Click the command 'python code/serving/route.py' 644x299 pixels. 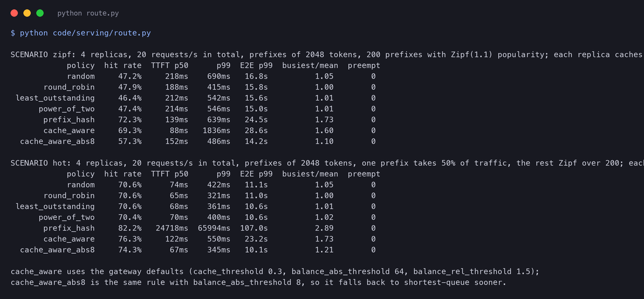point(85,33)
